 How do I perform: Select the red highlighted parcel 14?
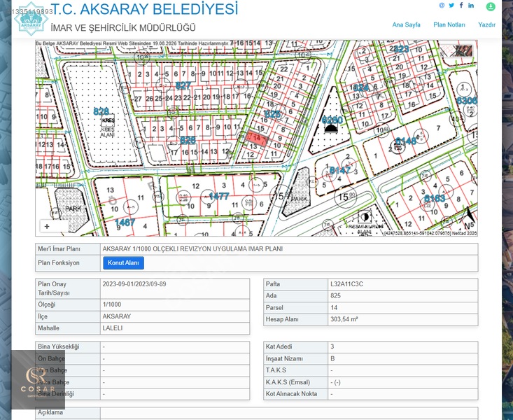[256, 138]
